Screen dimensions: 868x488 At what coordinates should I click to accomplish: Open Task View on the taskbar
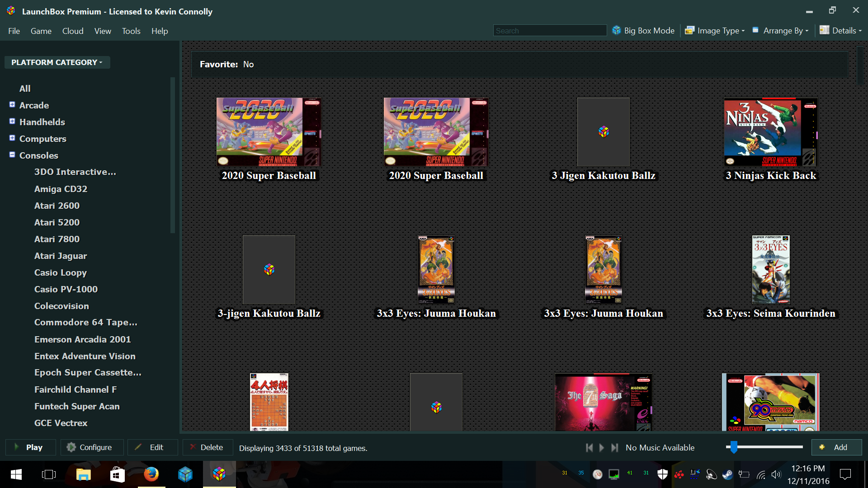(x=48, y=474)
